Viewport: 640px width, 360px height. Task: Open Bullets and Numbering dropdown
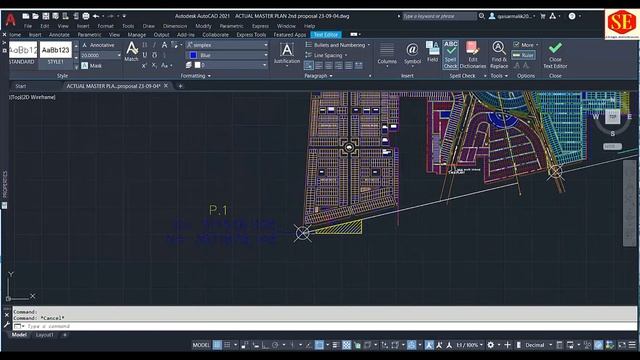338,45
